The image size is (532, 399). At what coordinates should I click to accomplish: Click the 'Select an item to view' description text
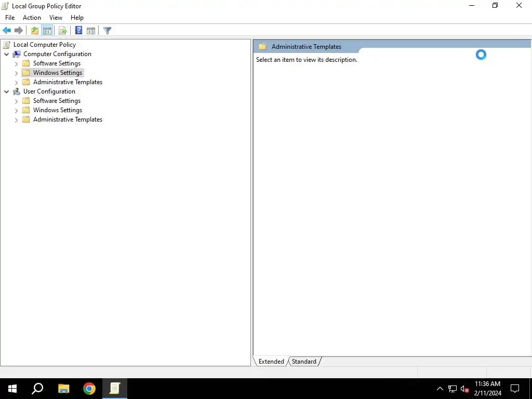coord(307,60)
